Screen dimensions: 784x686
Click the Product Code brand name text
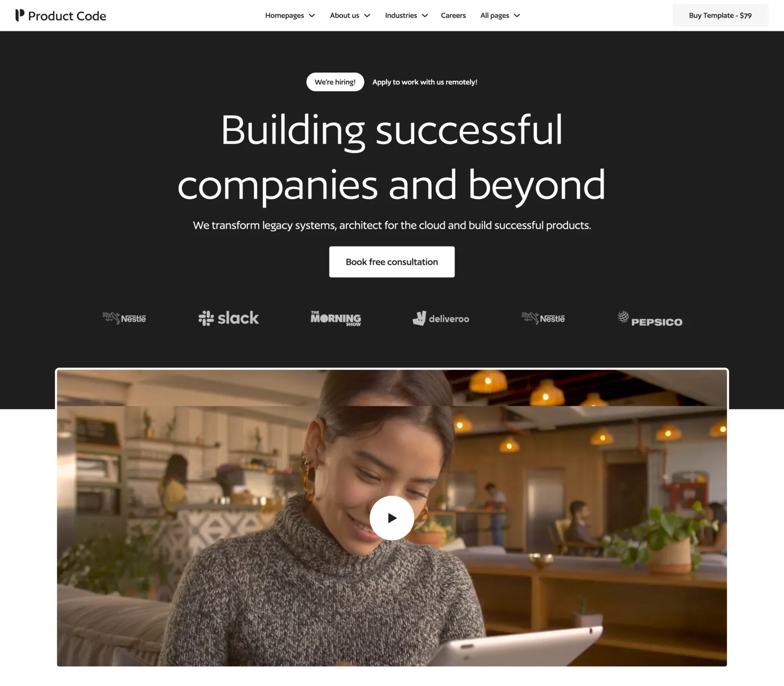pyautogui.click(x=67, y=16)
